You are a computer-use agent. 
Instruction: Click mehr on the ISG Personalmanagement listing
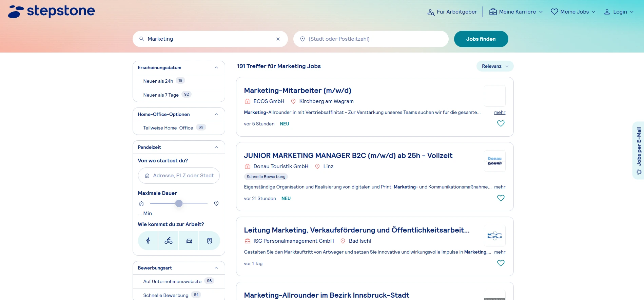coord(500,252)
